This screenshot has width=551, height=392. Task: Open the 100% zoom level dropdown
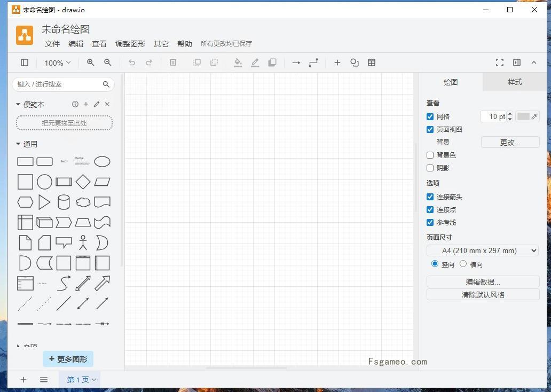57,62
